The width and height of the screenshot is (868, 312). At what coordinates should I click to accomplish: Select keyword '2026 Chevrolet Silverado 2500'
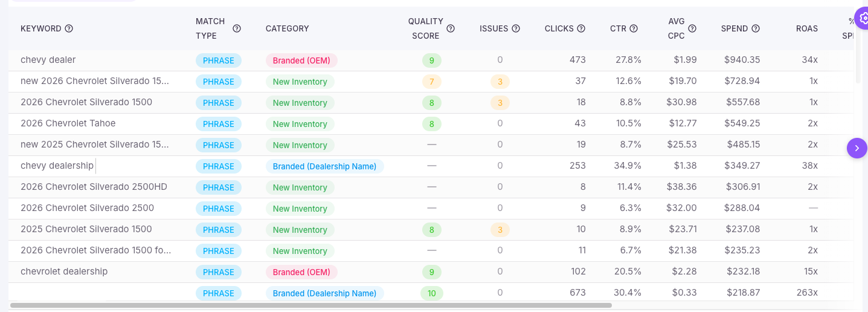[x=88, y=208]
